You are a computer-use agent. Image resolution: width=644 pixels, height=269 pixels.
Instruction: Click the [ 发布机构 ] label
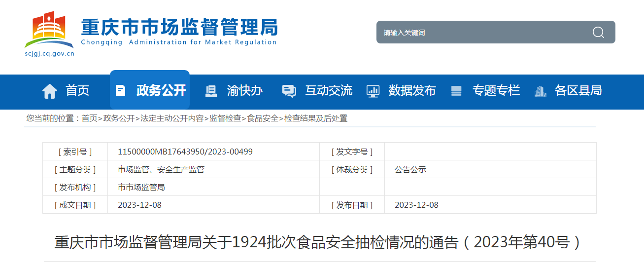pyautogui.click(x=75, y=187)
